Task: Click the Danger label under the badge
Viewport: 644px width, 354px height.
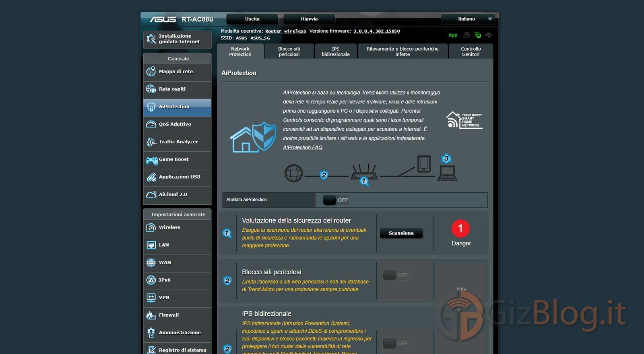Action: (461, 243)
